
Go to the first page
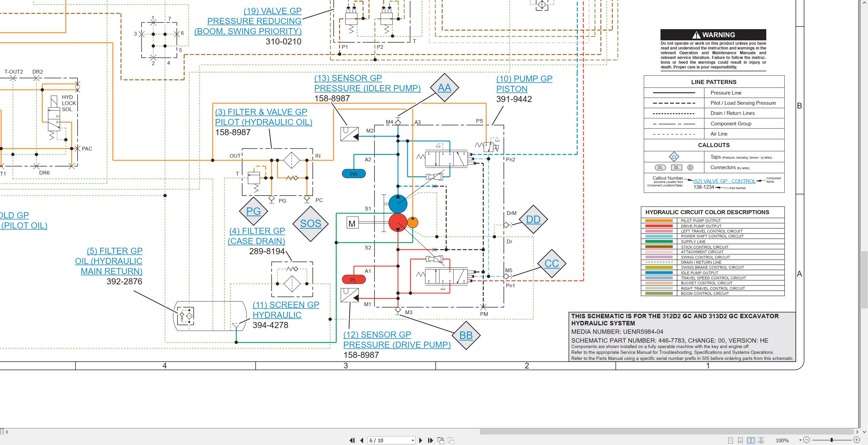pos(352,440)
